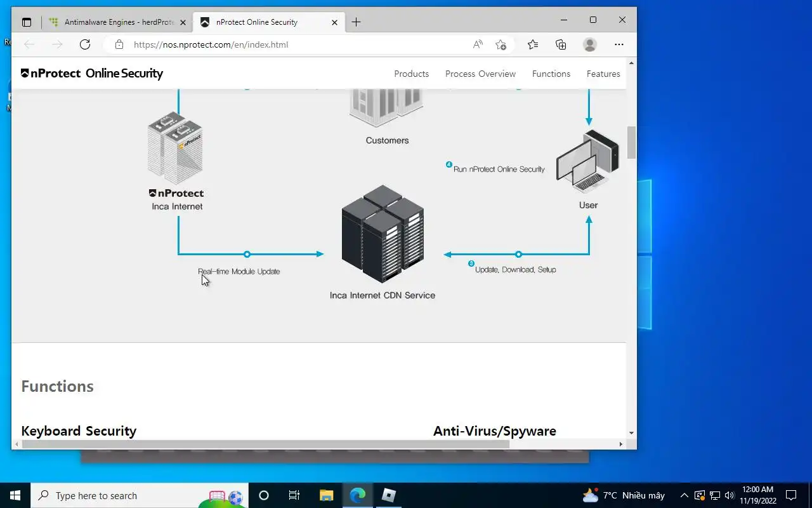
Task: Click 'Run nProtect Online Security' text
Action: [499, 170]
